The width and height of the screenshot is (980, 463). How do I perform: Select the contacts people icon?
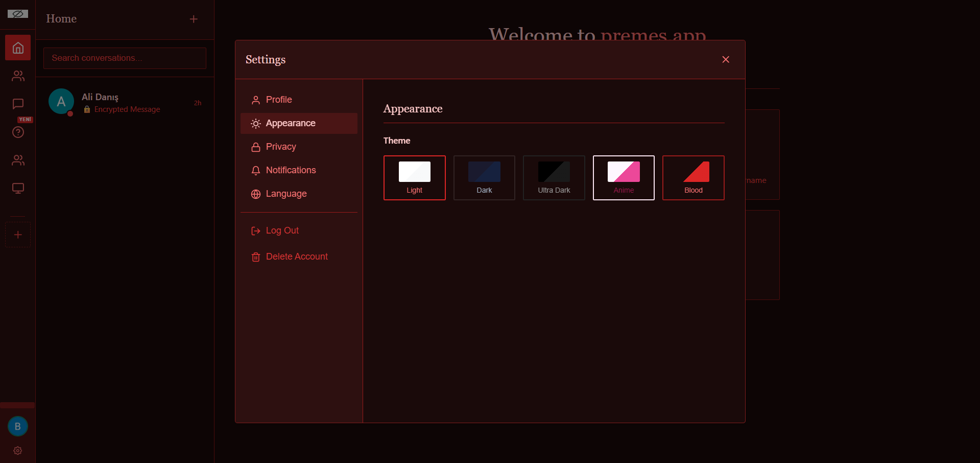tap(17, 76)
